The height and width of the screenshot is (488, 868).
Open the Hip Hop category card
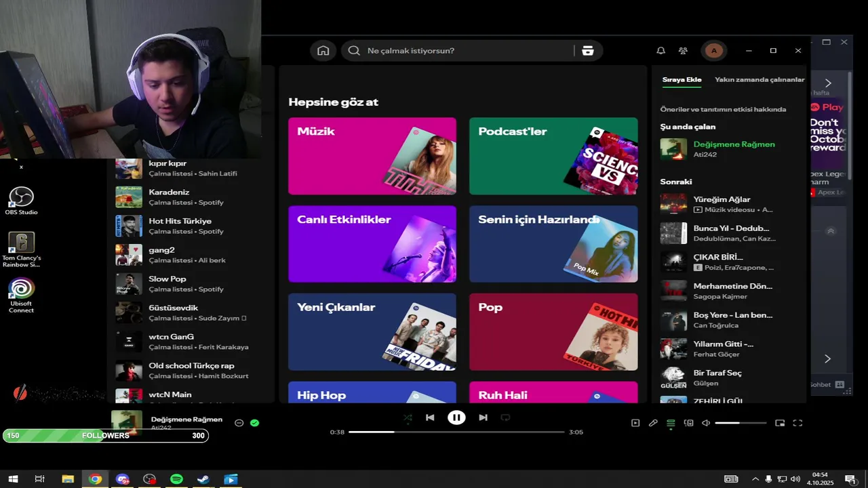click(372, 392)
